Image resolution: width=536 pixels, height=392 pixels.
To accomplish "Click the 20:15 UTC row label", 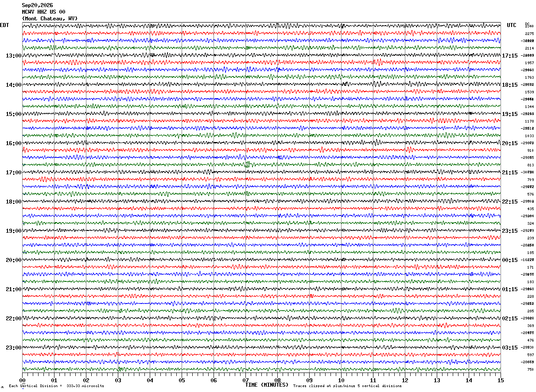I will coord(510,143).
